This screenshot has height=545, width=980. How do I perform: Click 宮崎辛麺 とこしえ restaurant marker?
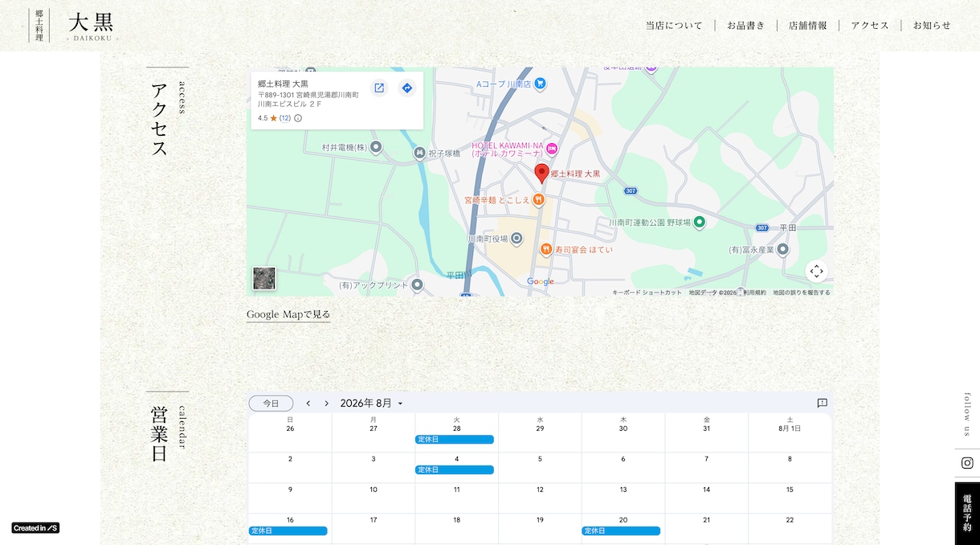[x=538, y=199]
